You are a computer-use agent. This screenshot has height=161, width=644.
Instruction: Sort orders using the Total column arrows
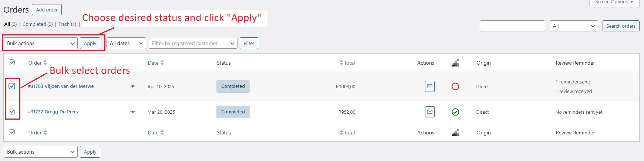point(341,63)
